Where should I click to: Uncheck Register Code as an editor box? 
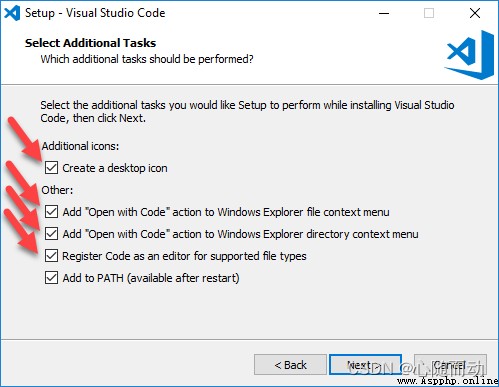(x=51, y=256)
